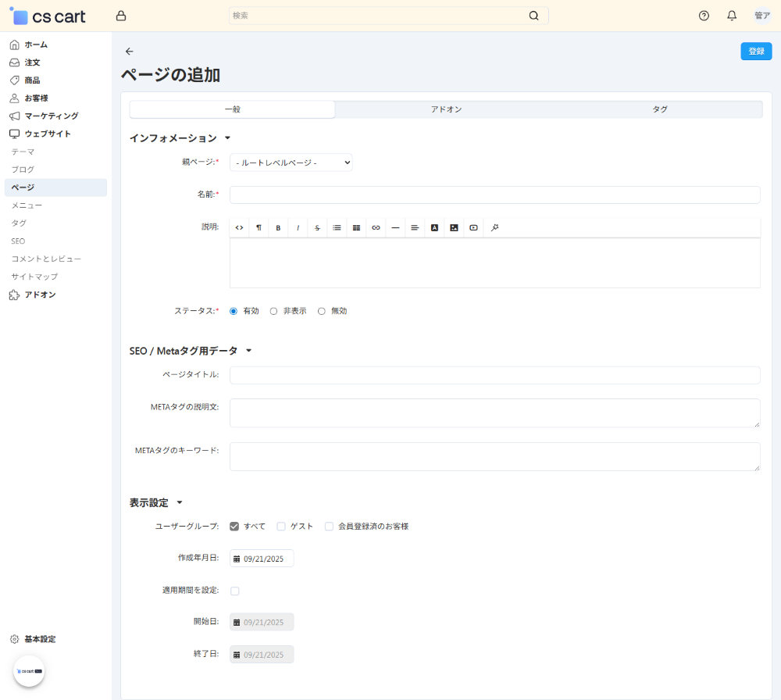Check the ゲスト user group checkbox
This screenshot has width=781, height=700.
point(280,526)
